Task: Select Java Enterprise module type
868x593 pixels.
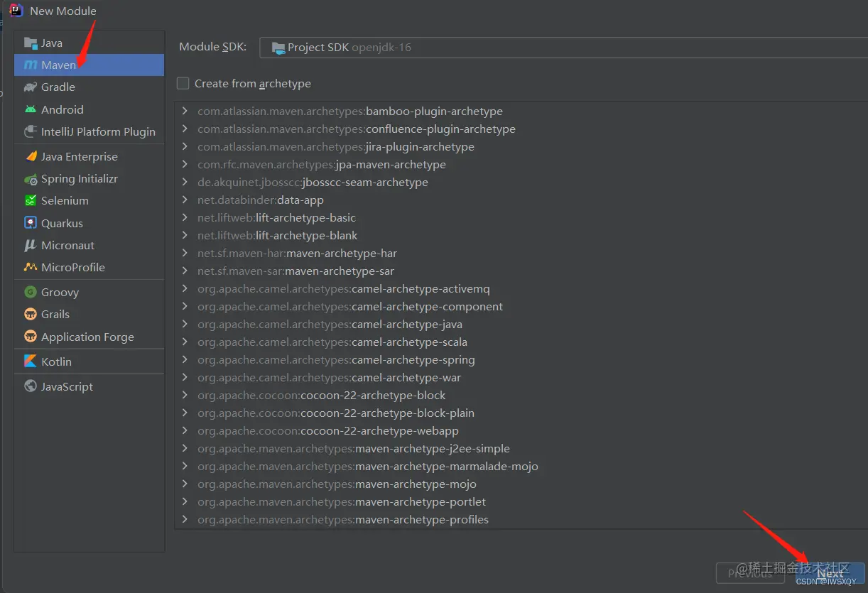Action: (x=89, y=156)
